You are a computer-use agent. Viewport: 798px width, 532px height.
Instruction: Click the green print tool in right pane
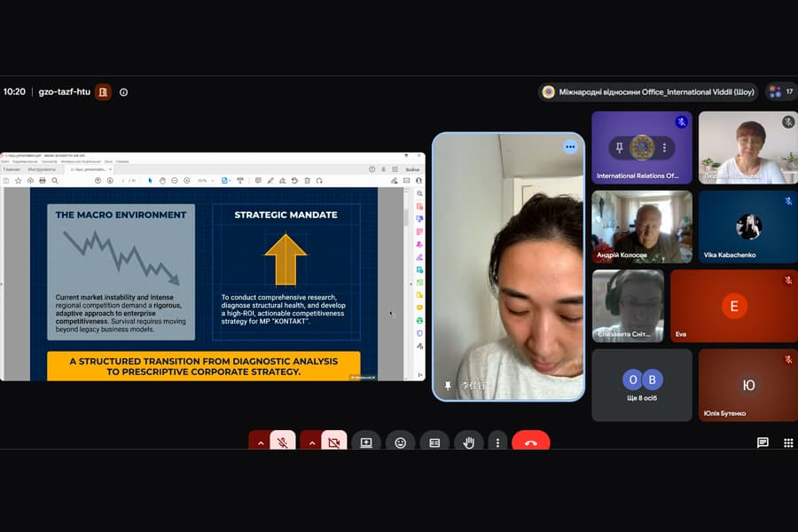pyautogui.click(x=419, y=320)
